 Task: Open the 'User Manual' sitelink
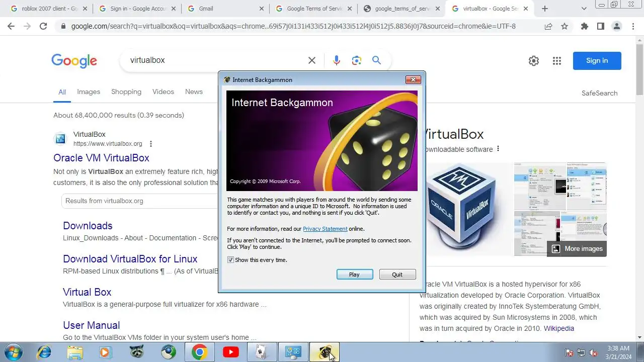pos(92,325)
